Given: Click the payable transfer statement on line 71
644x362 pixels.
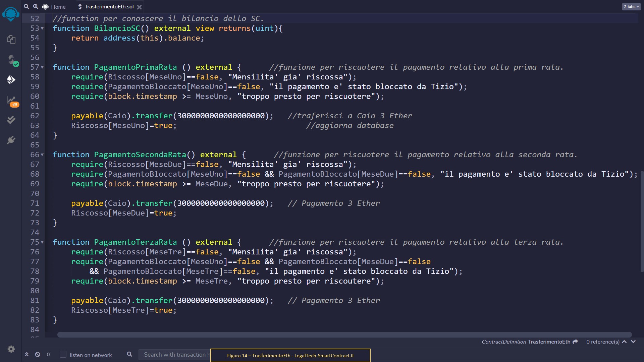Looking at the screenshot, I should click(x=172, y=203).
